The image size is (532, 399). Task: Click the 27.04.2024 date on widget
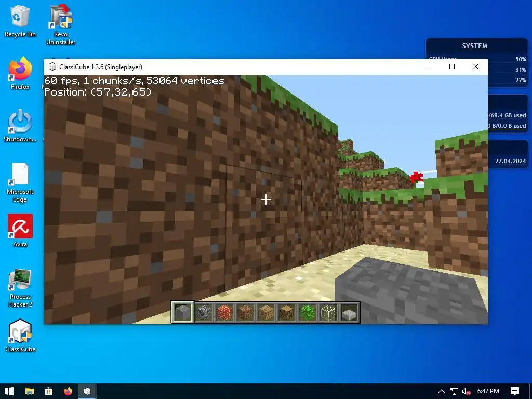point(510,161)
